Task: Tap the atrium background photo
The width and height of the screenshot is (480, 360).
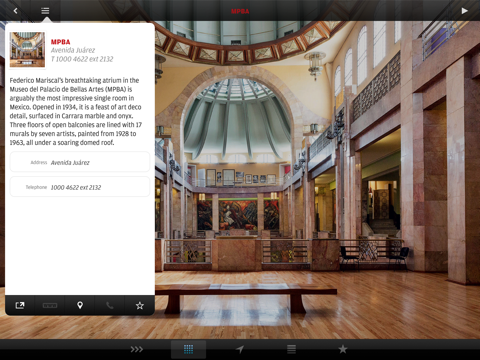Action: pos(317,180)
